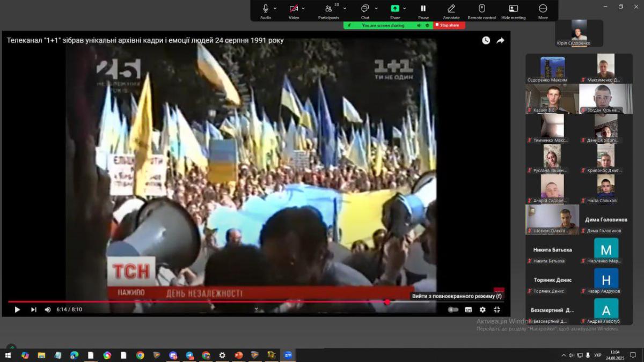Click the УКР language indicator

point(598,355)
